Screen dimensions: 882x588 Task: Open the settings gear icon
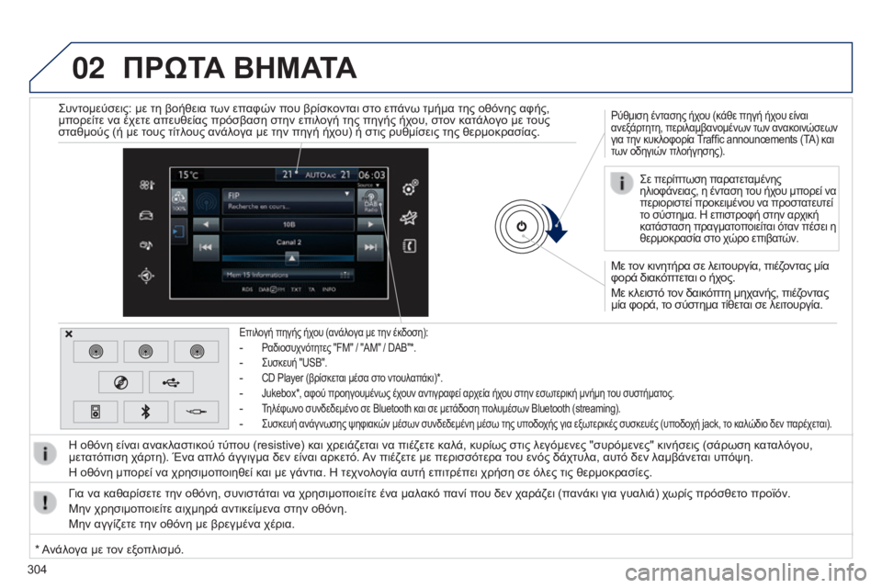(410, 188)
